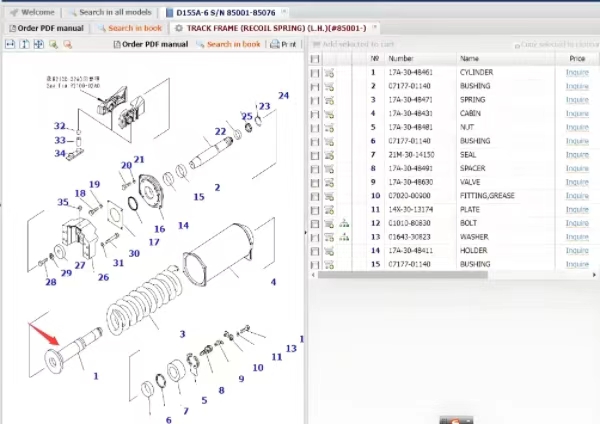
Task: Open WASHER row structure tree icon
Action: (344, 237)
